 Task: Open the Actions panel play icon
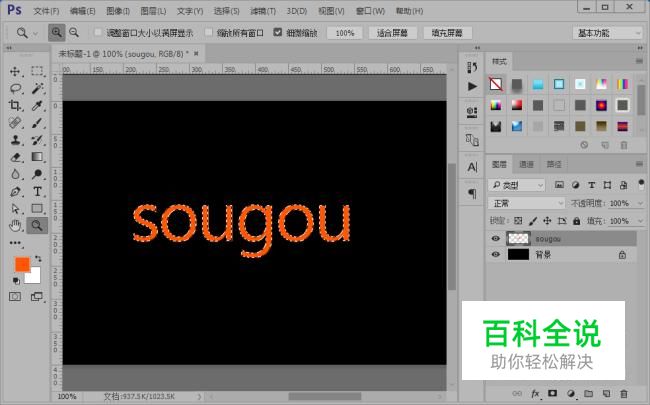point(472,86)
